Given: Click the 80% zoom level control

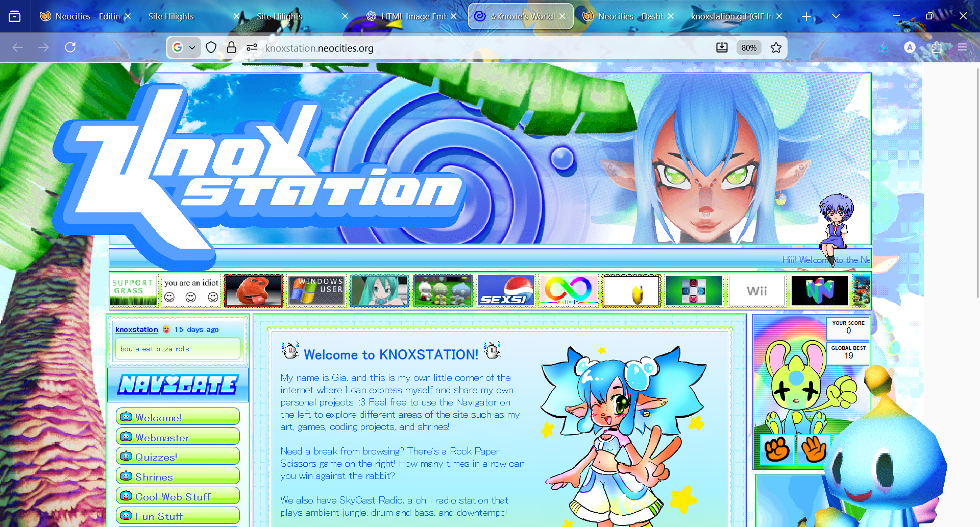Looking at the screenshot, I should point(748,47).
